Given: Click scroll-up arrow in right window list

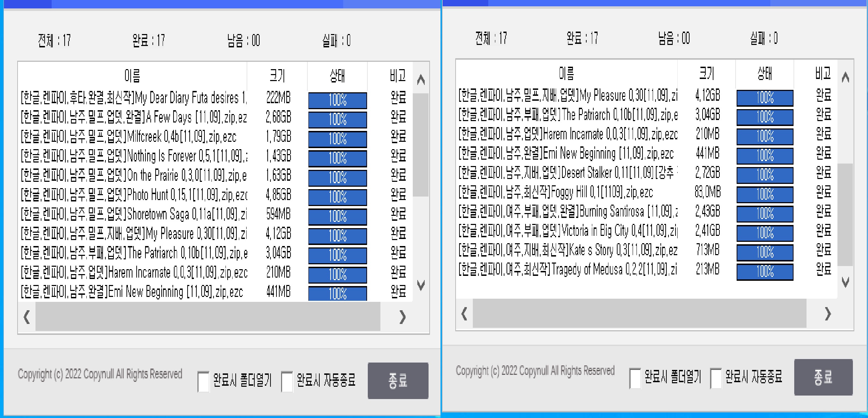Looking at the screenshot, I should 846,78.
